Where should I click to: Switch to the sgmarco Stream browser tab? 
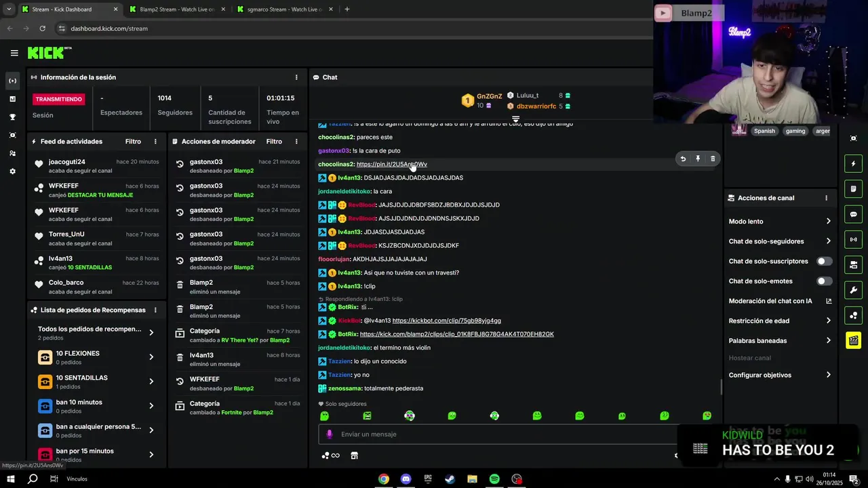[x=285, y=9]
